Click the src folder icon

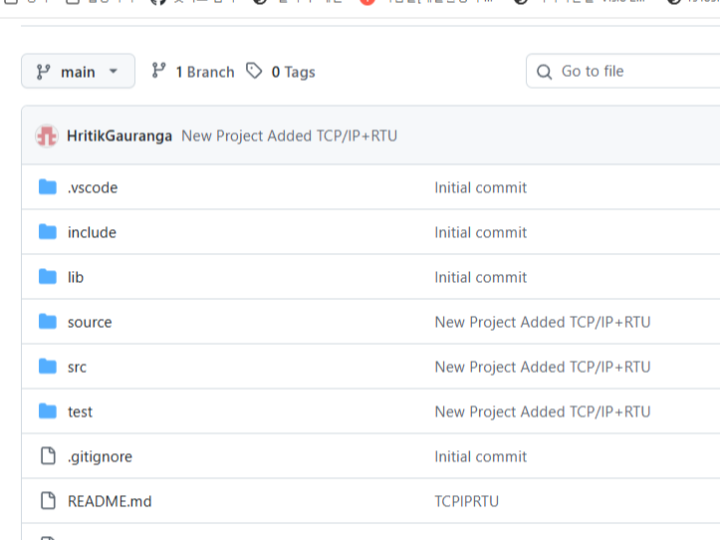coord(47,367)
